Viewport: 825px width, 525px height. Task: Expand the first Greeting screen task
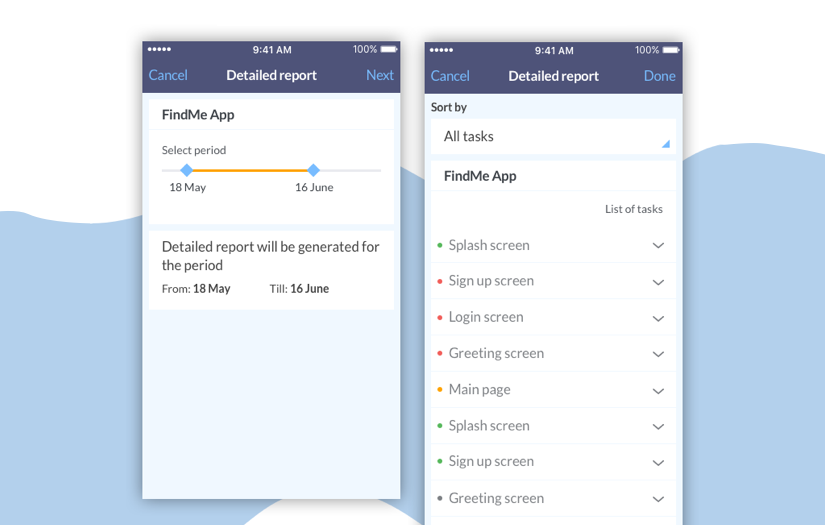pos(658,354)
